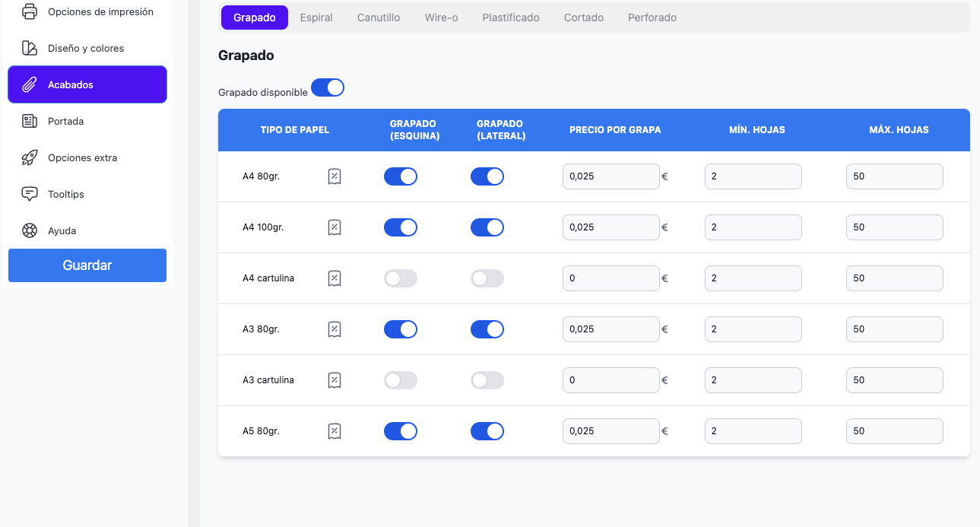Disable corner stapling for A4 80gr.
980x527 pixels.
coord(401,176)
